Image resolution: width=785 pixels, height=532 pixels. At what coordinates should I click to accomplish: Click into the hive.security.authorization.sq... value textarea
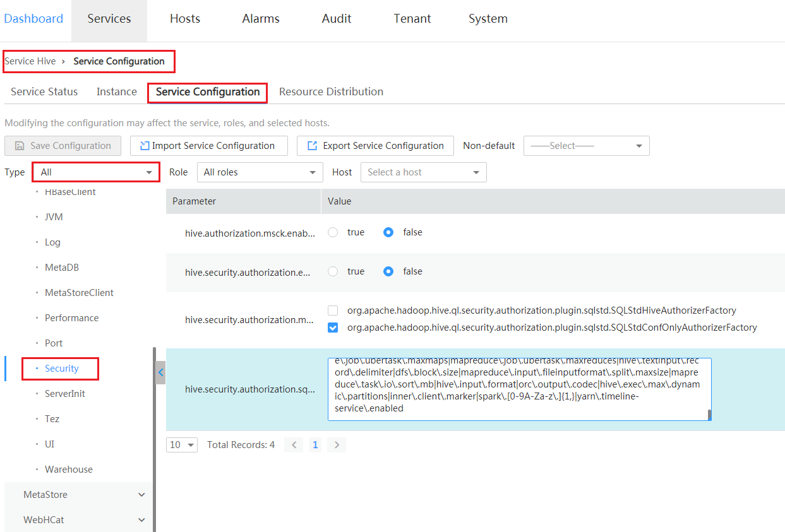519,389
